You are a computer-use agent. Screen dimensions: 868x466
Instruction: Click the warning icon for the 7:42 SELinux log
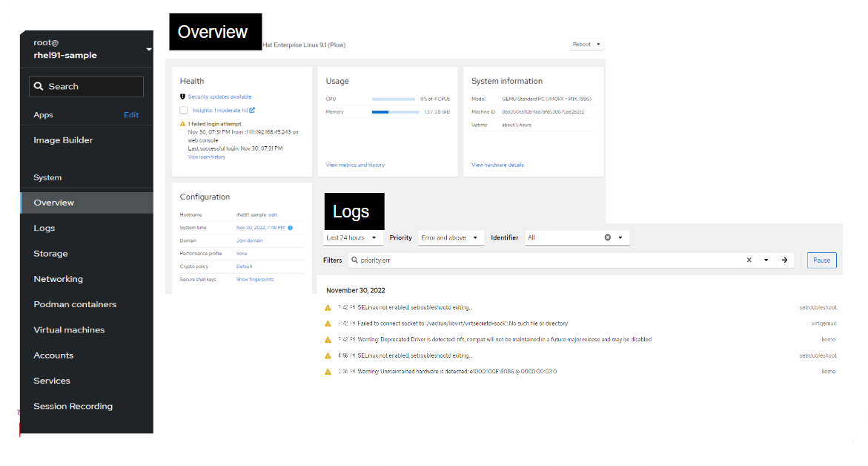point(328,307)
